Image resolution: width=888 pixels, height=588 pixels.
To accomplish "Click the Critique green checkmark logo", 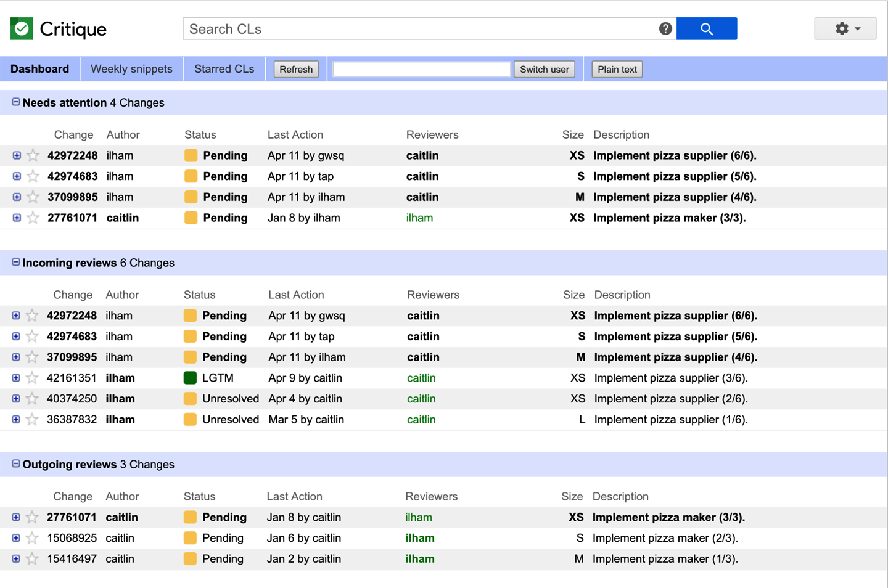I will [x=21, y=28].
